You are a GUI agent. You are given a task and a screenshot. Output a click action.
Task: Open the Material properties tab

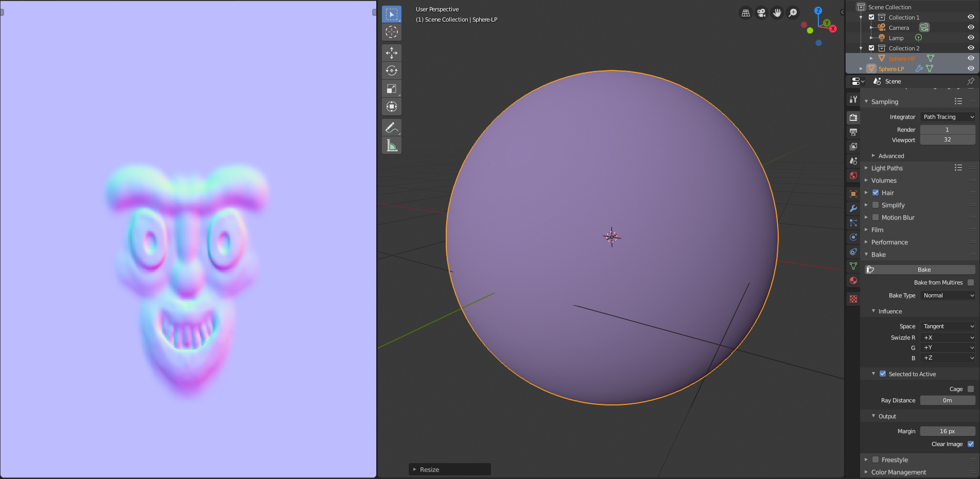853,280
